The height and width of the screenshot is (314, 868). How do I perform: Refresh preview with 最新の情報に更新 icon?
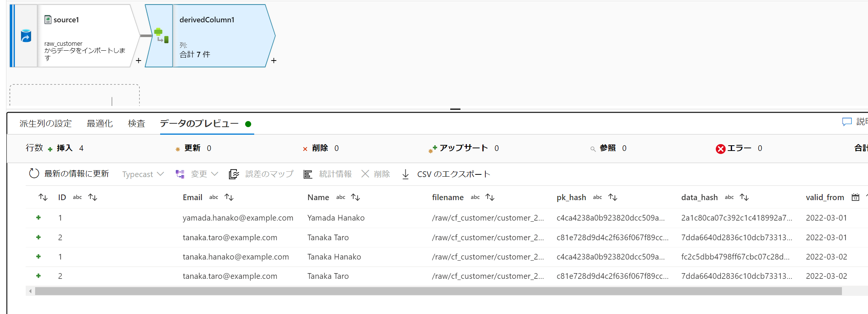pyautogui.click(x=34, y=174)
